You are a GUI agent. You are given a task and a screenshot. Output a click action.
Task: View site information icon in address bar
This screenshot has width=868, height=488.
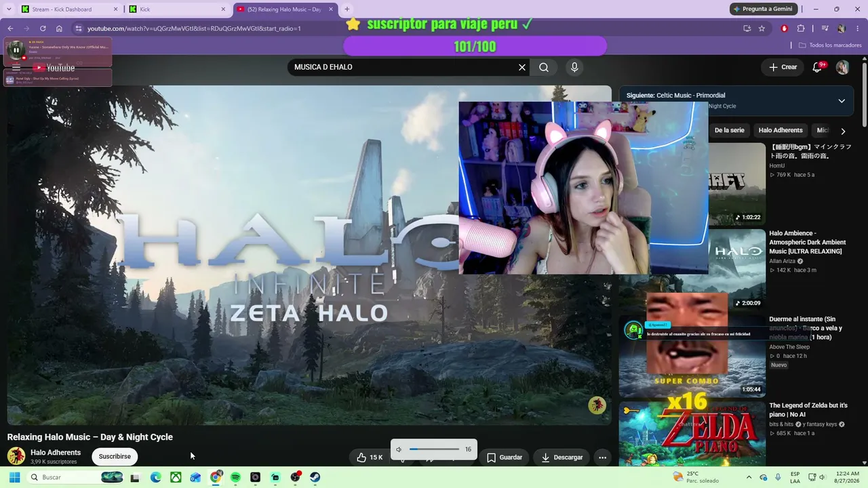tap(79, 28)
